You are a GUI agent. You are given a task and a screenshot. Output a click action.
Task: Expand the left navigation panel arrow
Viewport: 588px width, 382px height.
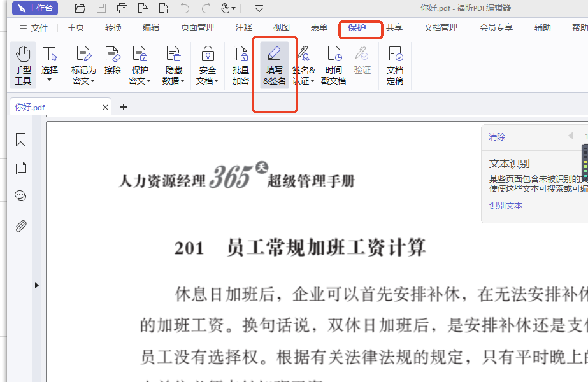point(36,285)
